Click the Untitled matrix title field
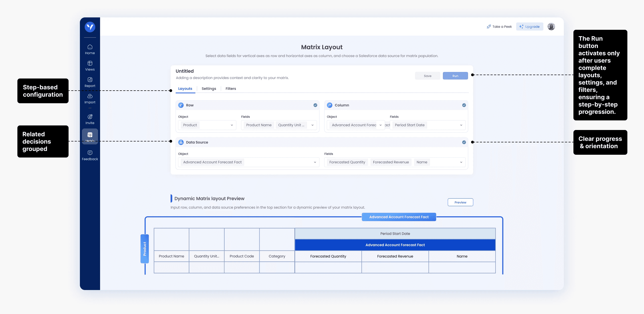Screen dimensions: 644x314 pos(185,71)
